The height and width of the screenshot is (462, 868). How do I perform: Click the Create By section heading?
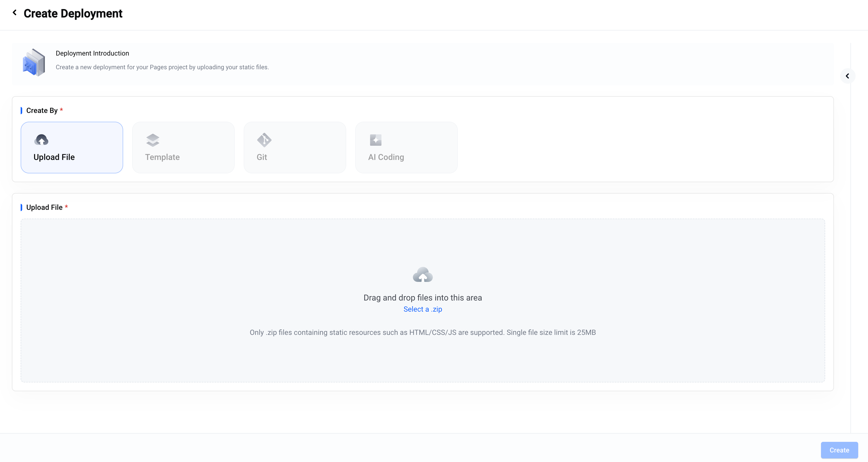[42, 111]
